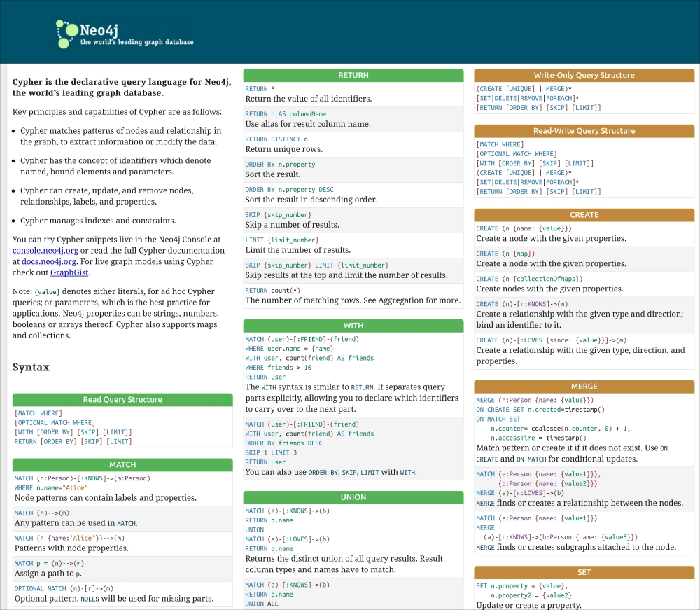Click the green MATCH section header
Screen dimensions: 700x610
tap(122, 465)
